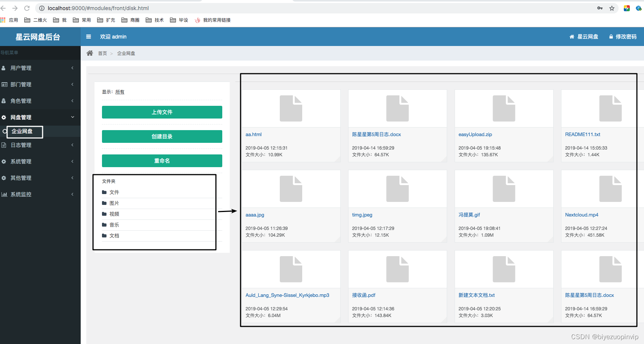Viewport: 644px width, 344px height.
Task: Click the folder icon next to 文件
Action: tap(104, 192)
